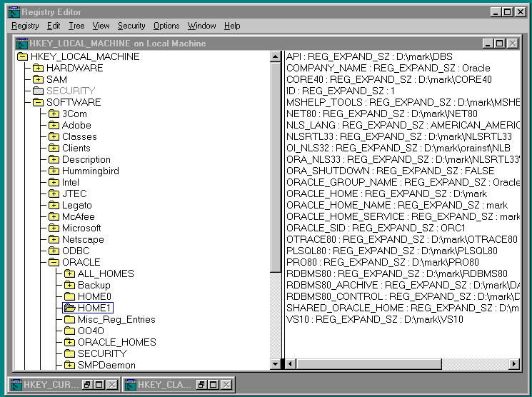The height and width of the screenshot is (397, 532).
Task: Click the ORACLE_HOMES folder icon
Action: (69, 342)
